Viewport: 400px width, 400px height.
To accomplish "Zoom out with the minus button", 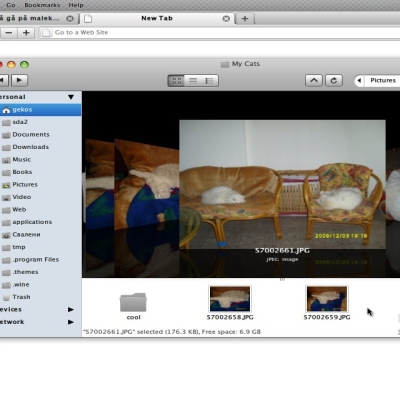I will tap(9, 33).
